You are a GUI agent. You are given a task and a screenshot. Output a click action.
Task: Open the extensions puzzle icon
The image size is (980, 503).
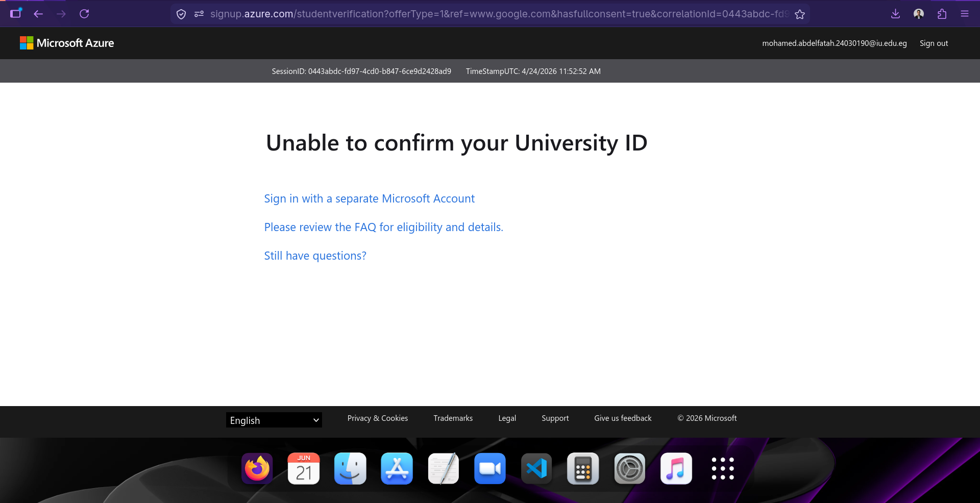coord(942,14)
